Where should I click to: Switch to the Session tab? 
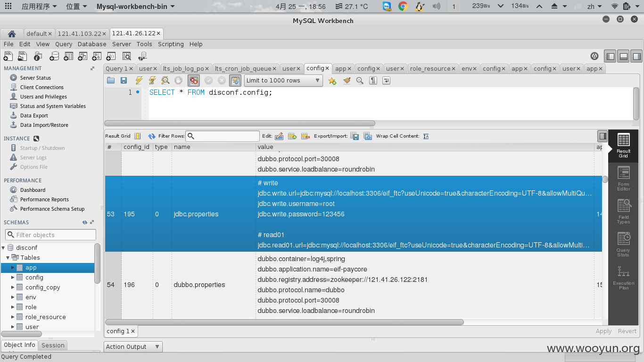click(53, 345)
